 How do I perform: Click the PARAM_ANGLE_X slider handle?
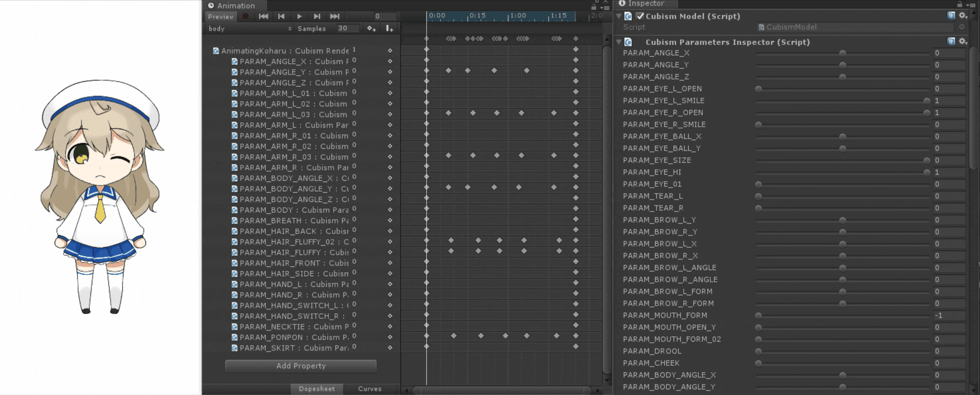(843, 53)
